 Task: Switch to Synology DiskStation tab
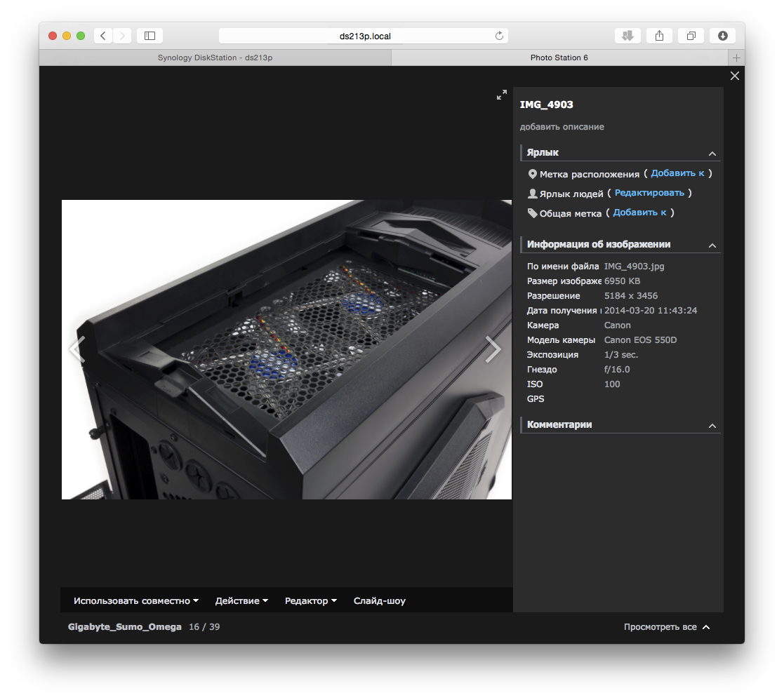[215, 58]
